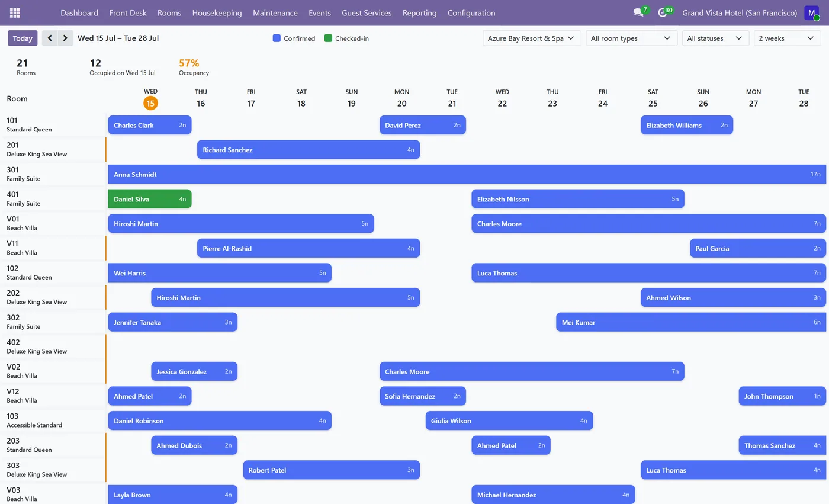Viewport: 829px width, 504px height.
Task: Open the Maintenance menu
Action: 275,12
